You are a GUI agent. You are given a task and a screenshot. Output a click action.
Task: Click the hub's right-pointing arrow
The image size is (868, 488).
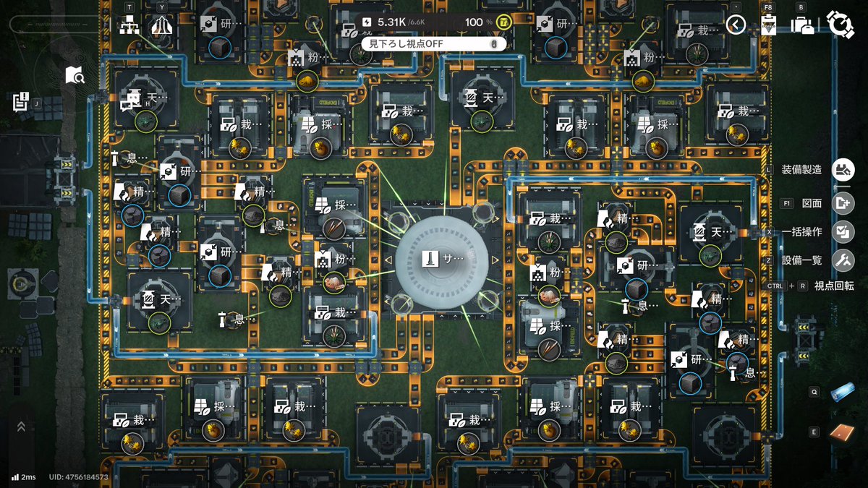495,260
